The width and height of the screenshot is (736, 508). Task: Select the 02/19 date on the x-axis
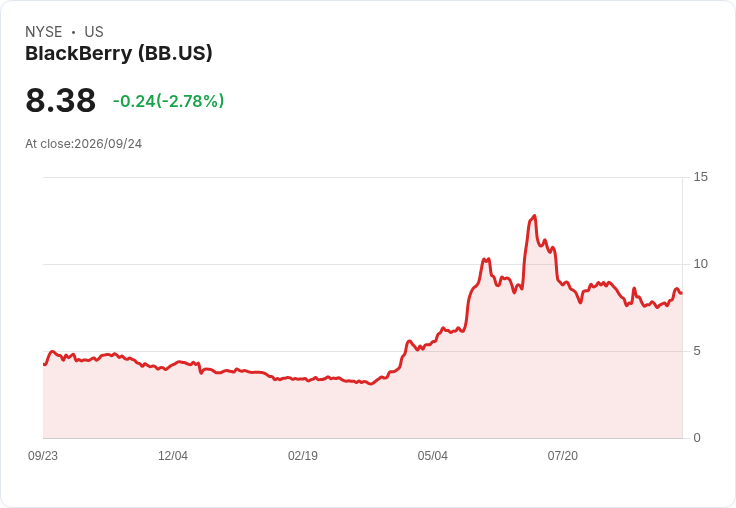303,456
